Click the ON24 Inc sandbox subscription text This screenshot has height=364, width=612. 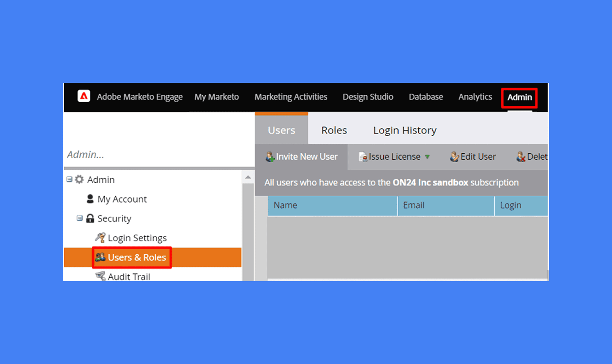391,182
